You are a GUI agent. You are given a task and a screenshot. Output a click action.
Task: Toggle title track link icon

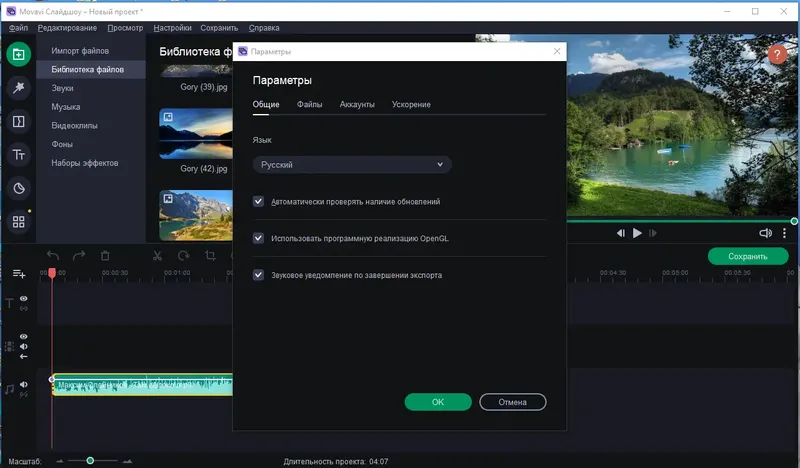(x=23, y=308)
